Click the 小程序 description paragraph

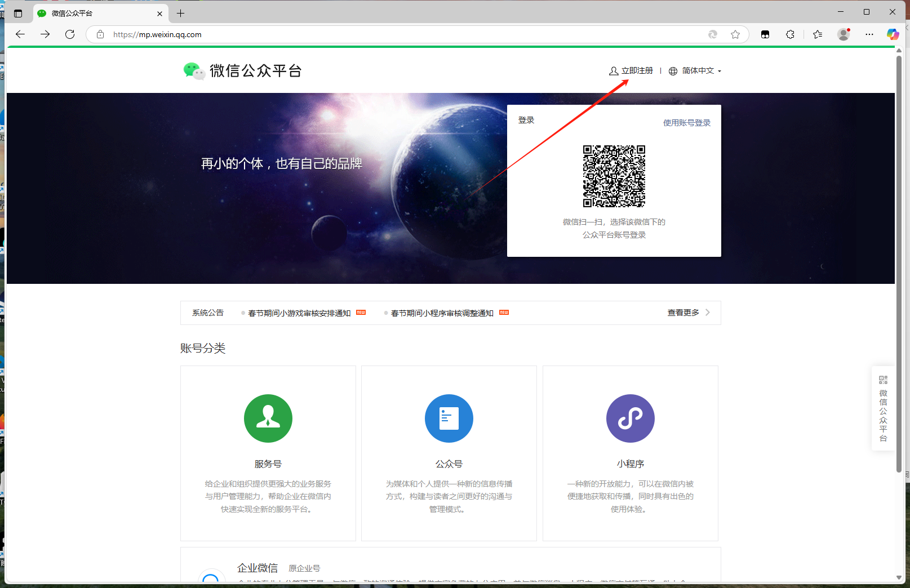[x=631, y=496]
